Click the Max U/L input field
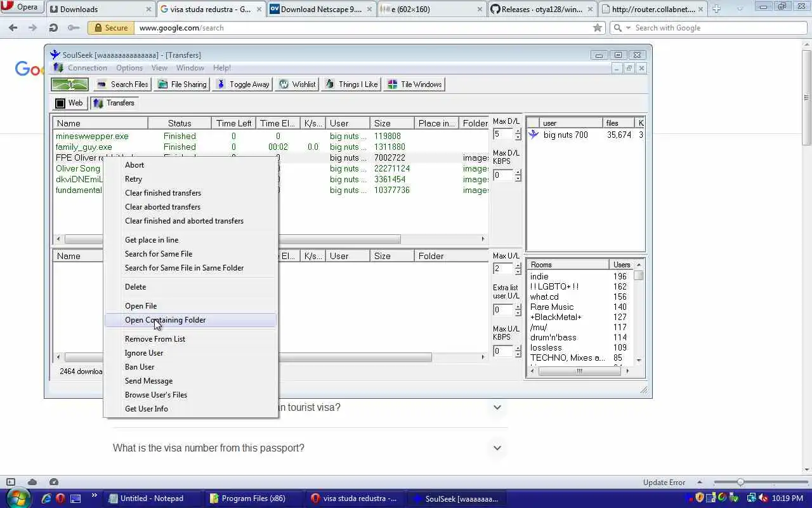This screenshot has width=812, height=508. (503, 269)
